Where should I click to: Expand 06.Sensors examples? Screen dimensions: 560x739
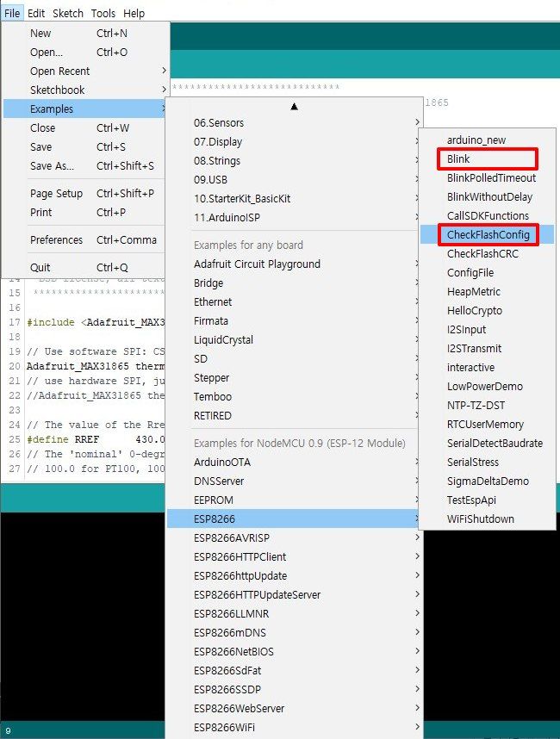click(294, 122)
